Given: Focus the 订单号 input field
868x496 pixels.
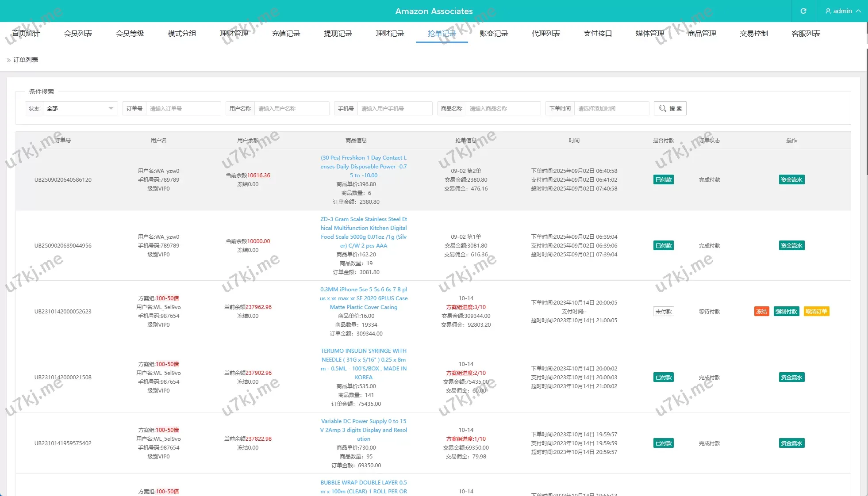Looking at the screenshot, I should [x=183, y=108].
